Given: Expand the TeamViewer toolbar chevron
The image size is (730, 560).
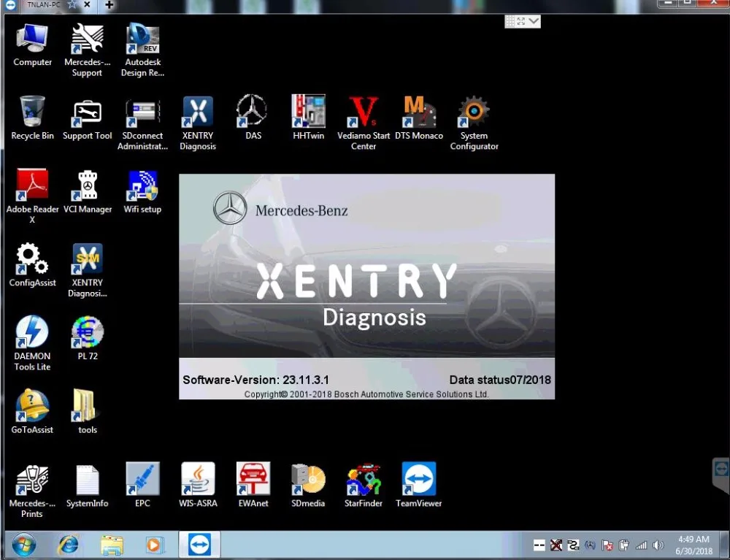Looking at the screenshot, I should pos(534,21).
